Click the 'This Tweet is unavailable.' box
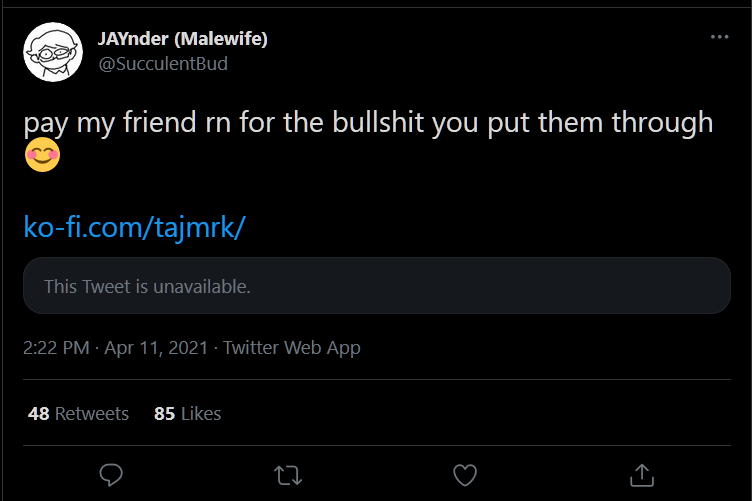This screenshot has width=752, height=501. [376, 286]
